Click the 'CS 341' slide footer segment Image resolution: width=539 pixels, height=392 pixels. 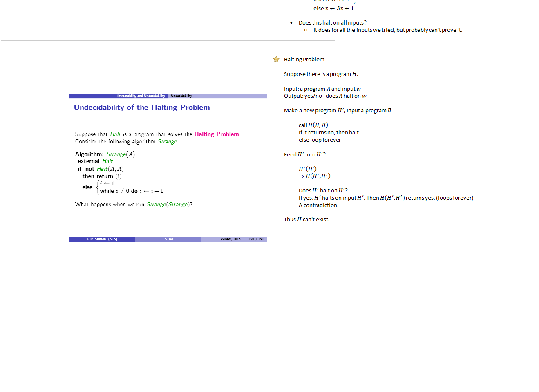(168, 239)
